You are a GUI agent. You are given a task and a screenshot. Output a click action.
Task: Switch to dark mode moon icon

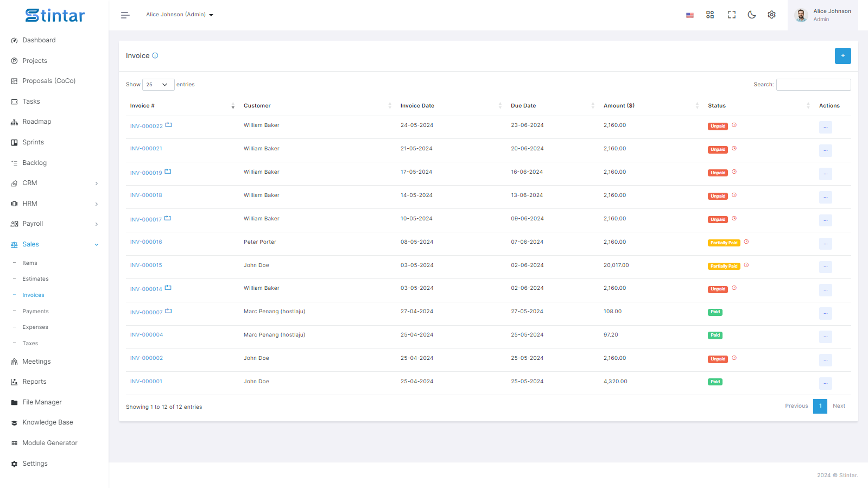click(752, 15)
